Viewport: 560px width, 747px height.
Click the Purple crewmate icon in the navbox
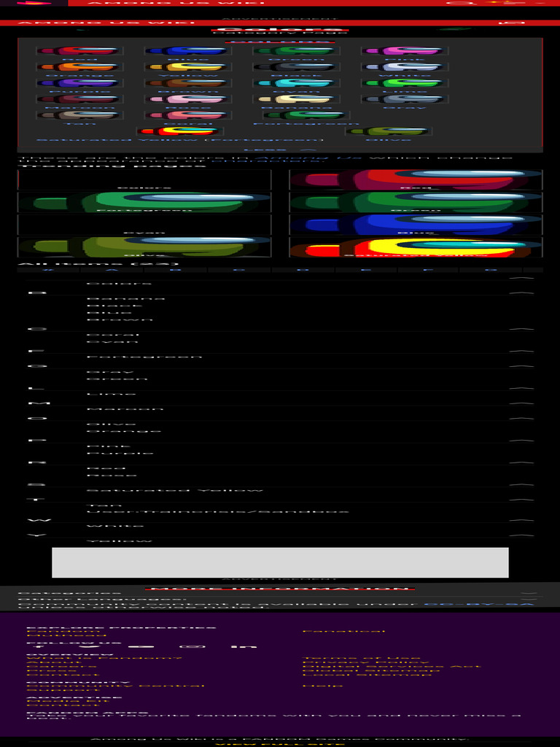click(x=79, y=83)
